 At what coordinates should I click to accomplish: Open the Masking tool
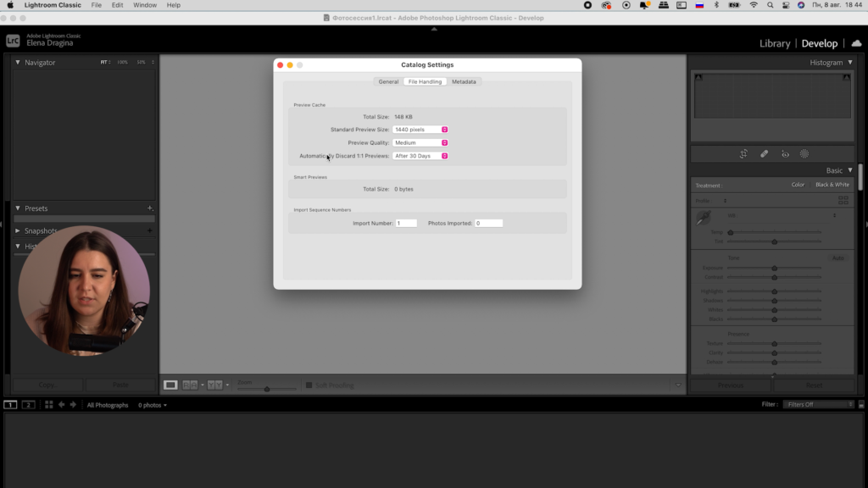pos(804,154)
